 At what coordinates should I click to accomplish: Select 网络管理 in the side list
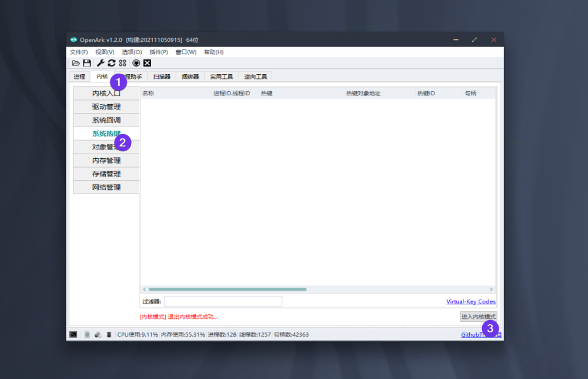click(106, 187)
